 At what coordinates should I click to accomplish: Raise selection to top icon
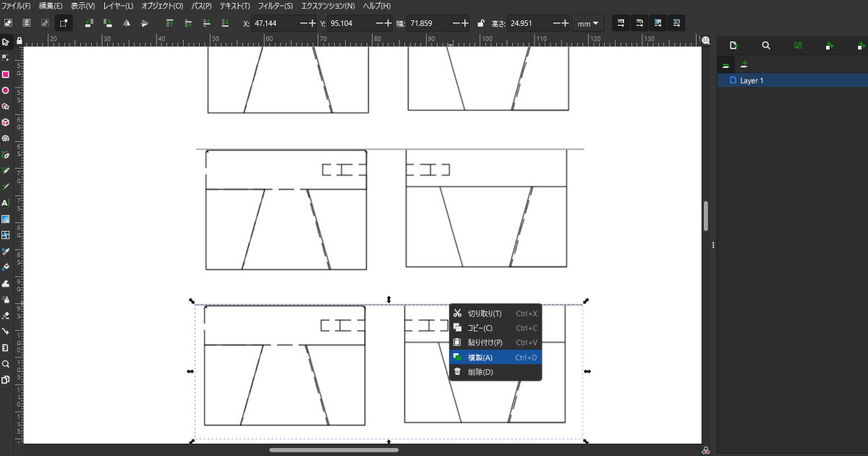point(169,23)
